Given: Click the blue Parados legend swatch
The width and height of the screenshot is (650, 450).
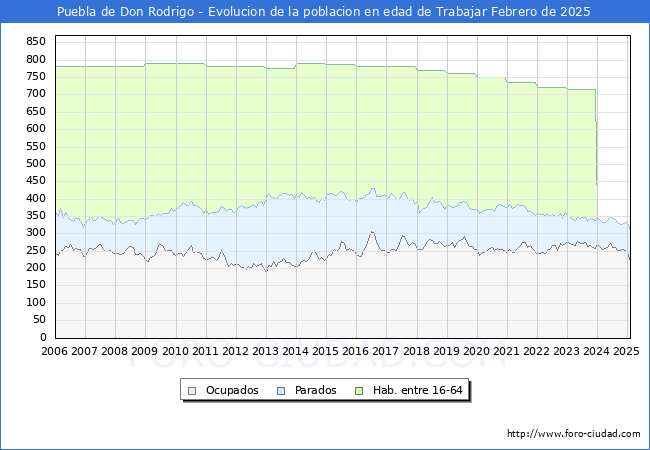Looking at the screenshot, I should click(x=281, y=391).
